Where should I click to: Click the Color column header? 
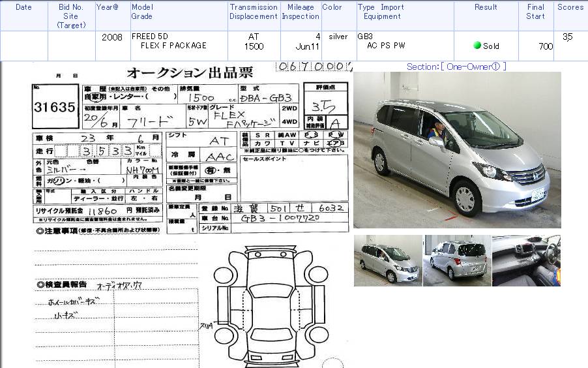tap(332, 7)
